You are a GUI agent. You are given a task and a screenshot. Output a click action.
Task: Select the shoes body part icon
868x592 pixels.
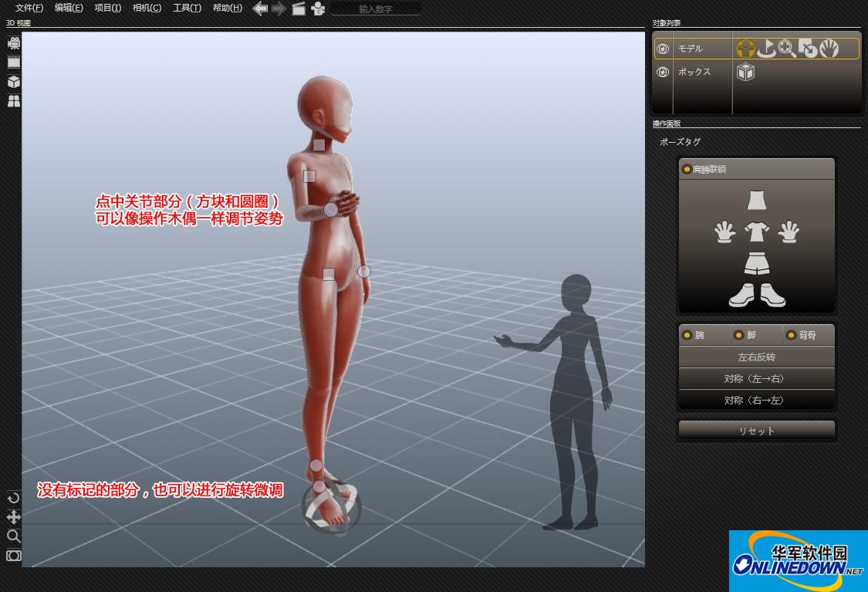point(757,295)
